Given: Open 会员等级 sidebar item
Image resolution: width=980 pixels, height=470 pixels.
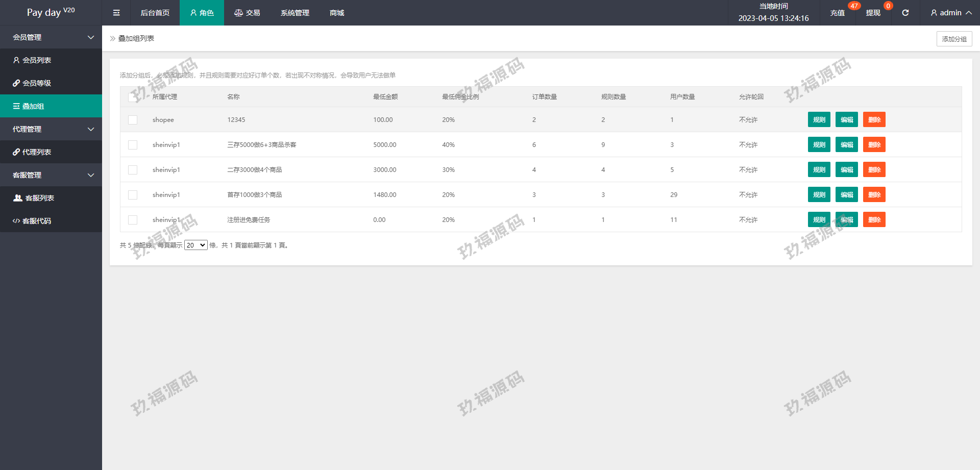Looking at the screenshot, I should tap(37, 83).
